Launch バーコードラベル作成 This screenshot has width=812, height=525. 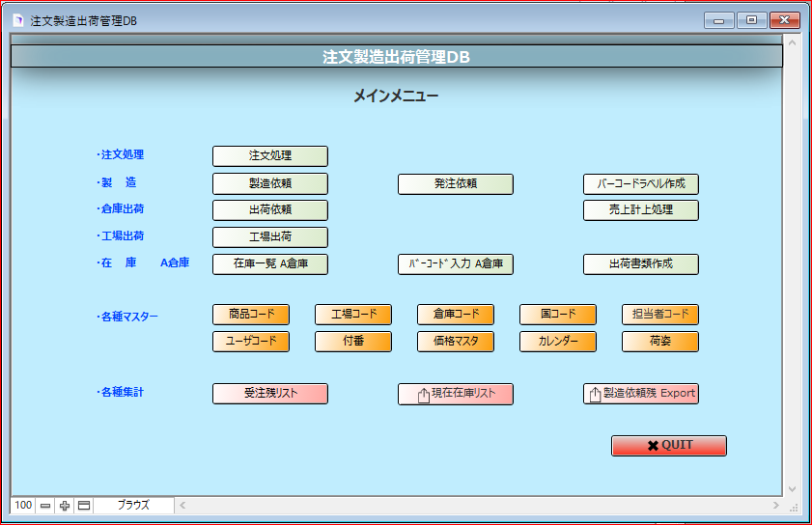click(x=640, y=183)
